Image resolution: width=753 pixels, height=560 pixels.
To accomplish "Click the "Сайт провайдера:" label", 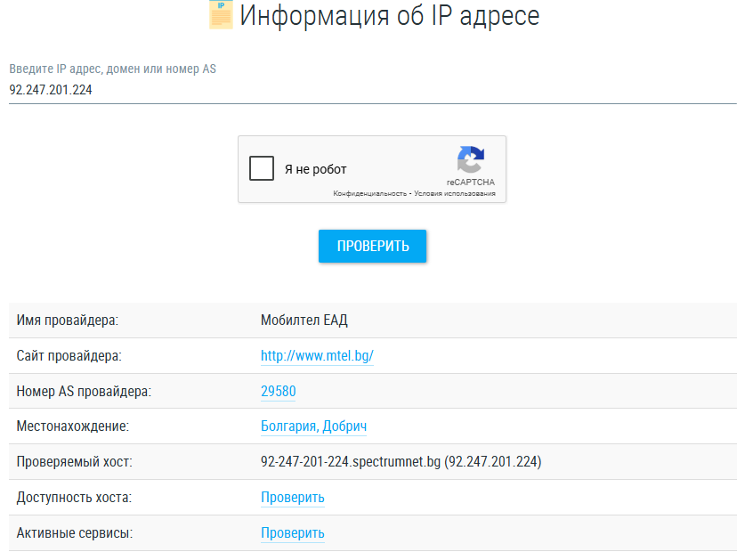I will pyautogui.click(x=69, y=356).
